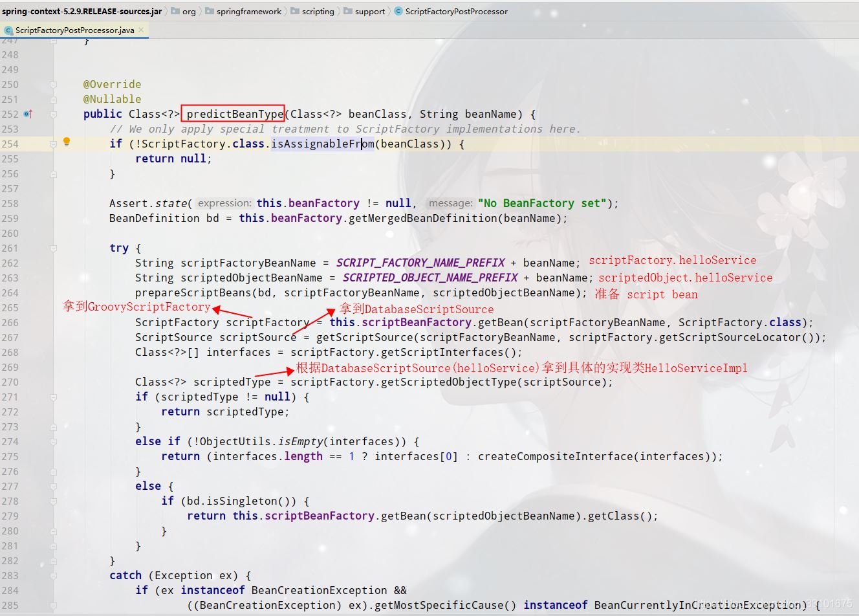Open the springframework package breadcrumb
Screen dimensions: 859x616
pyautogui.click(x=249, y=11)
